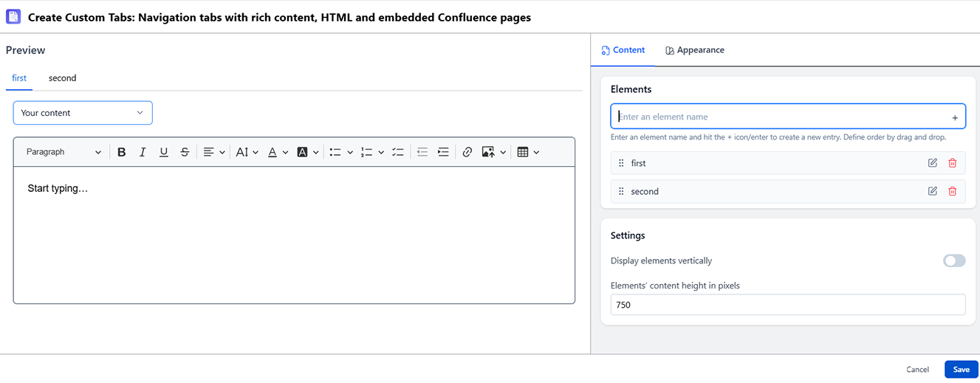
Task: Click the 'Settings' heading
Action: (628, 235)
